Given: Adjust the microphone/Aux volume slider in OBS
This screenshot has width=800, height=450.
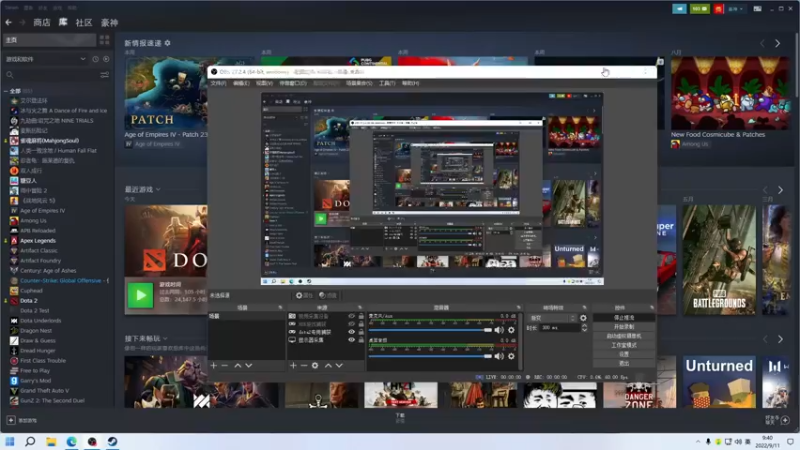Looking at the screenshot, I should [x=430, y=330].
